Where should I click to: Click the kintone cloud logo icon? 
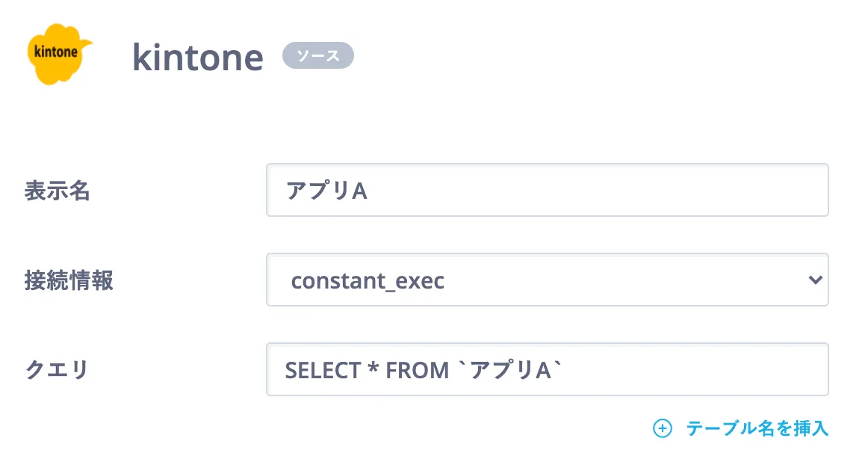pyautogui.click(x=60, y=53)
